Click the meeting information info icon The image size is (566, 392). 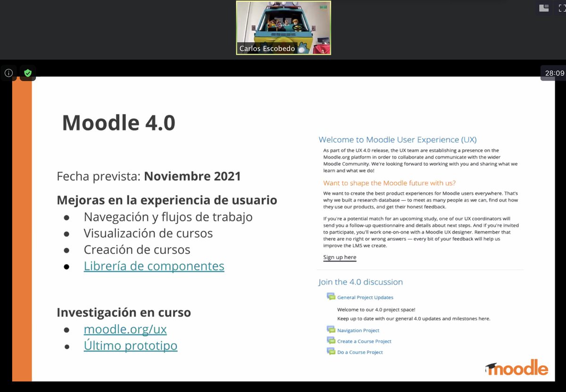[8, 73]
